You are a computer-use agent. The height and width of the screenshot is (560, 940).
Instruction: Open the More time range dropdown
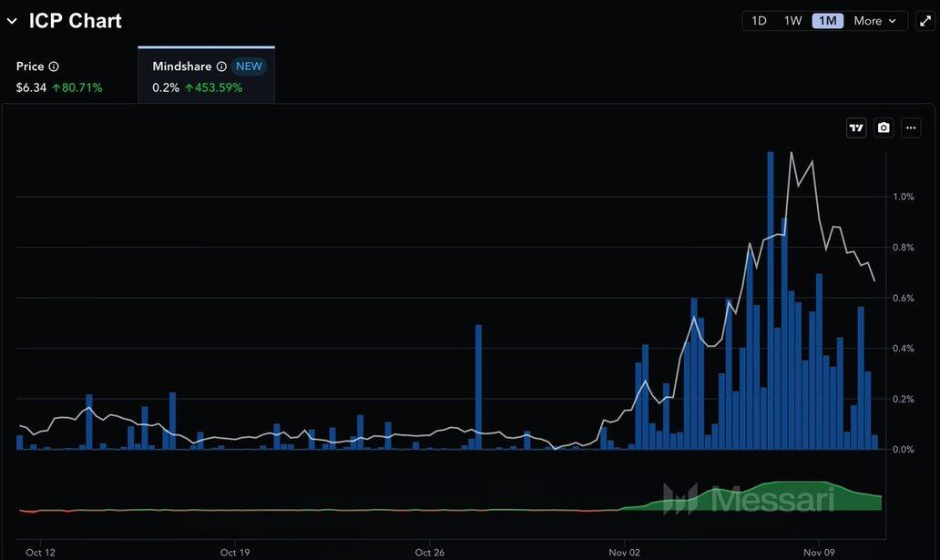[x=874, y=21]
